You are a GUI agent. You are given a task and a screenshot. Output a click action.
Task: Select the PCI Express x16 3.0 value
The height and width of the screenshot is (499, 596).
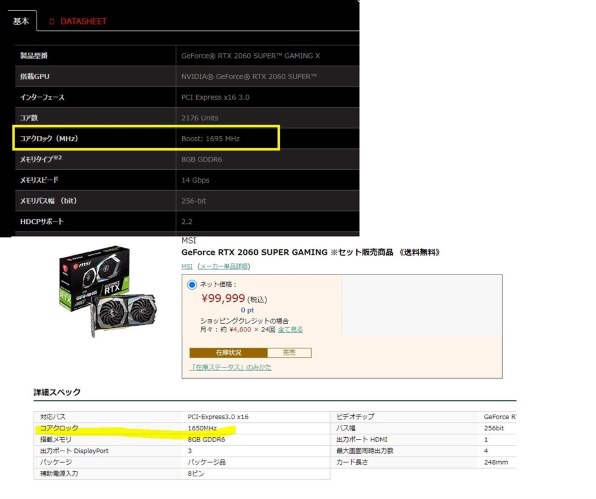coord(215,97)
